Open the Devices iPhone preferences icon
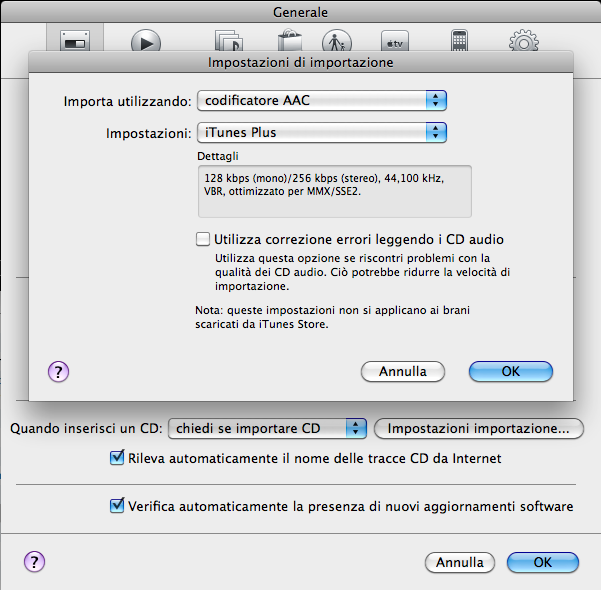 459,40
